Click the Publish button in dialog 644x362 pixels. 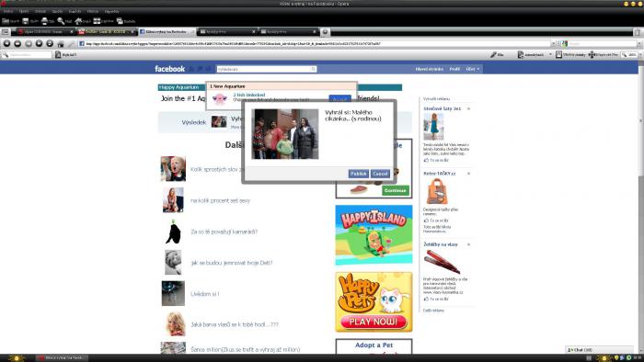coord(358,174)
